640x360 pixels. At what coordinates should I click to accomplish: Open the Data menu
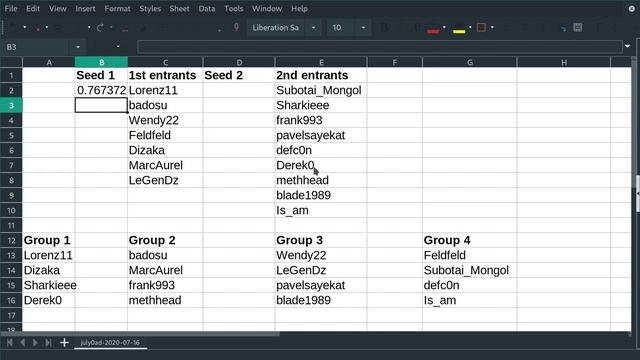[x=207, y=9]
